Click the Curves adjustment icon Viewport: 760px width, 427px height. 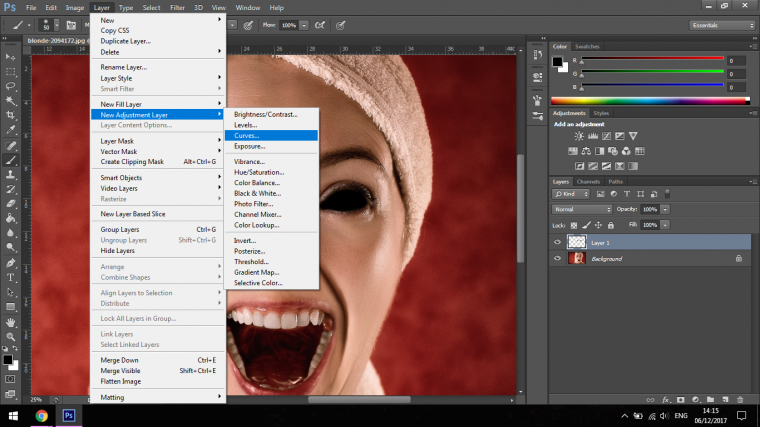click(606, 136)
